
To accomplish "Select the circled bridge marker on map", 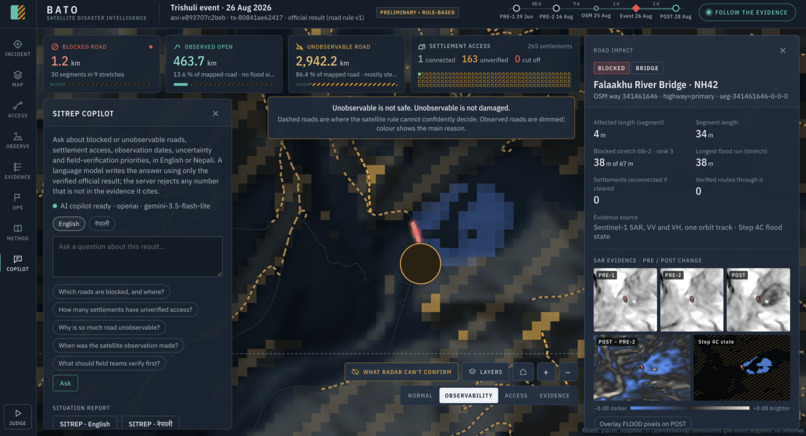I will 420,264.
